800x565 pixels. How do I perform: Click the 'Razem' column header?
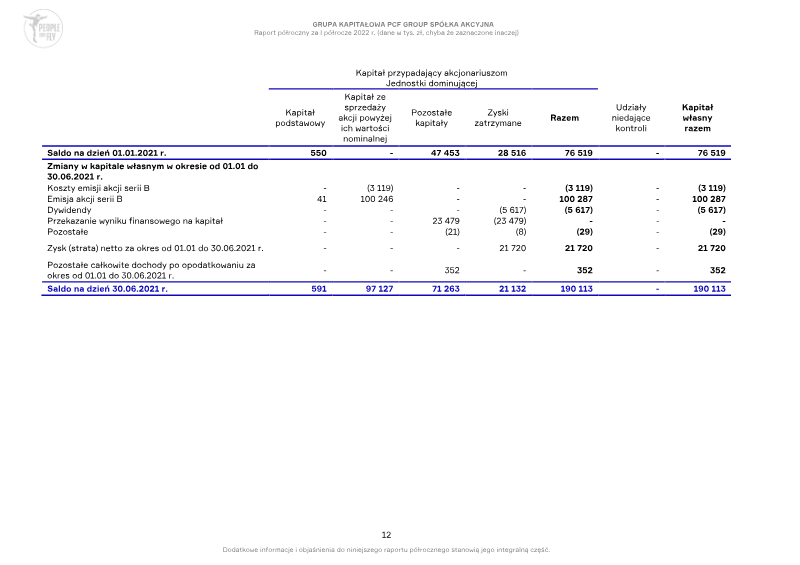pyautogui.click(x=564, y=118)
